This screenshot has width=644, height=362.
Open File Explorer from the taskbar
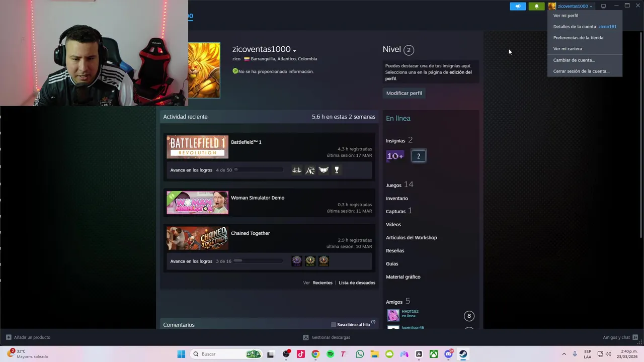point(374,354)
